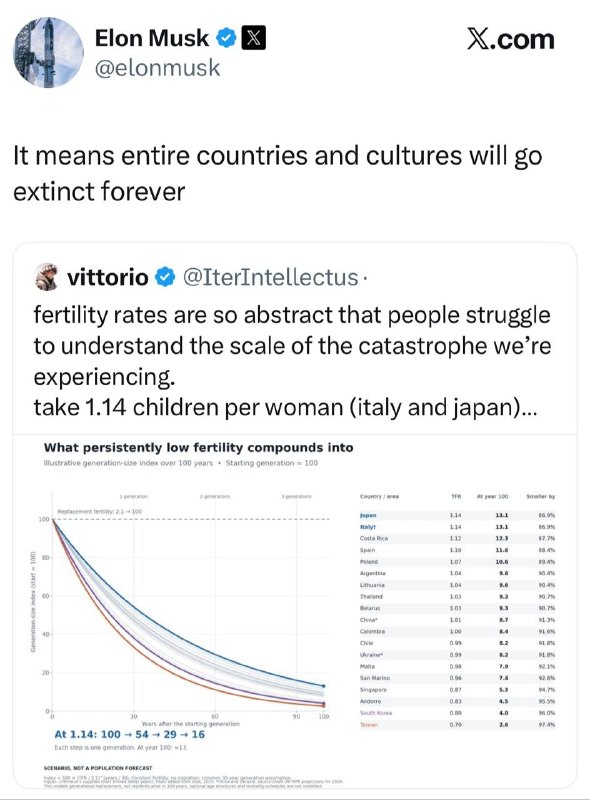Click the main tweet text about extinct cultures

(x=277, y=173)
